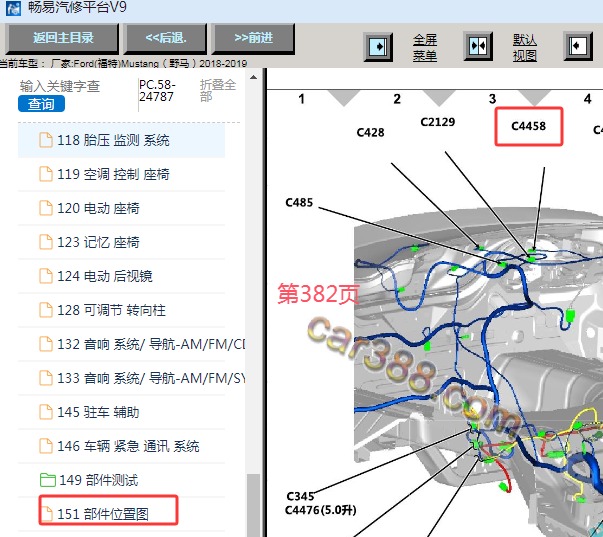603x537 pixels.
Task: Open 124 电动 后视镜 item
Action: [122, 276]
